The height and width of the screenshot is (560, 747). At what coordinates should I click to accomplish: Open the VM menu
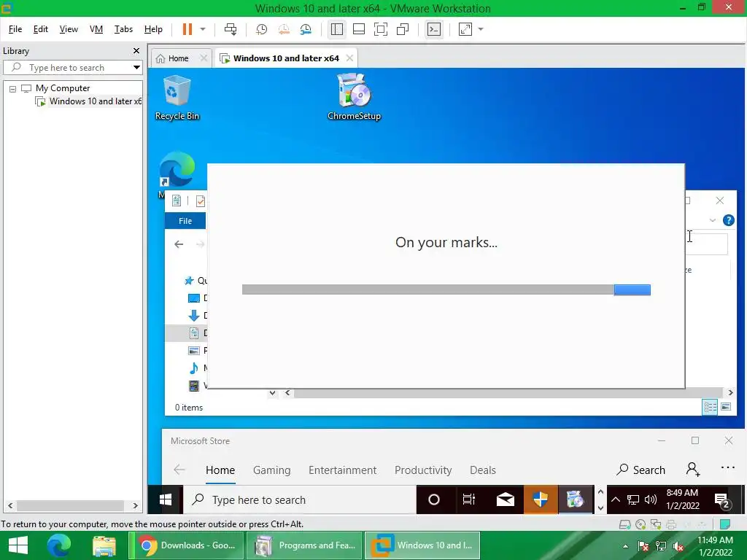pyautogui.click(x=96, y=29)
